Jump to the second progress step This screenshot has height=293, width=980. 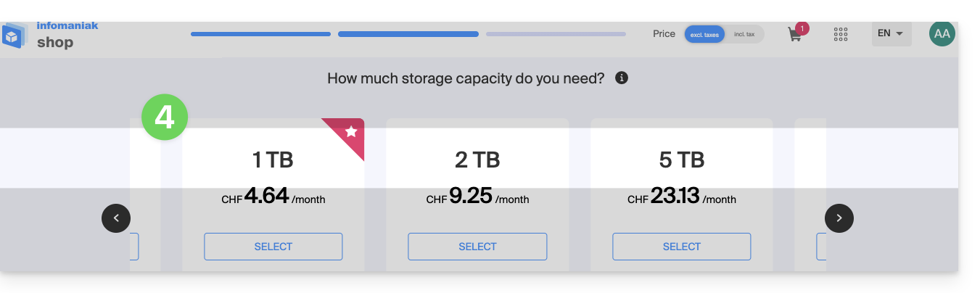point(408,34)
